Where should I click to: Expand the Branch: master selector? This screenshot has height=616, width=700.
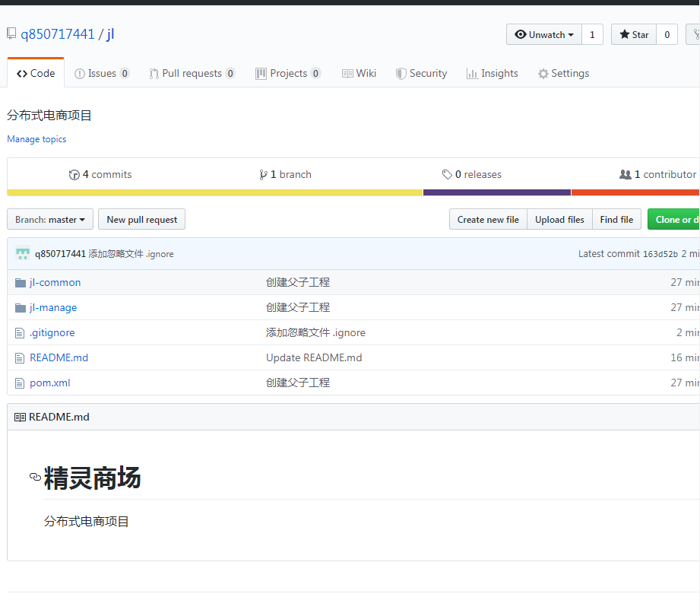tap(50, 219)
